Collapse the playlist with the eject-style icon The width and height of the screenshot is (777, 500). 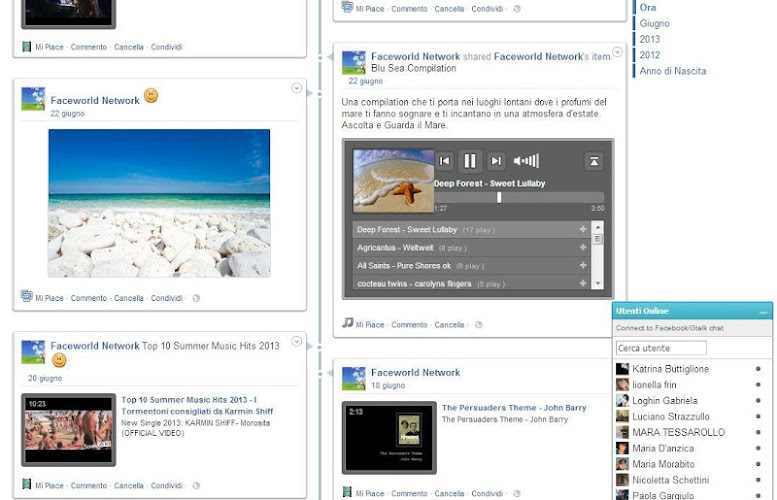(594, 161)
